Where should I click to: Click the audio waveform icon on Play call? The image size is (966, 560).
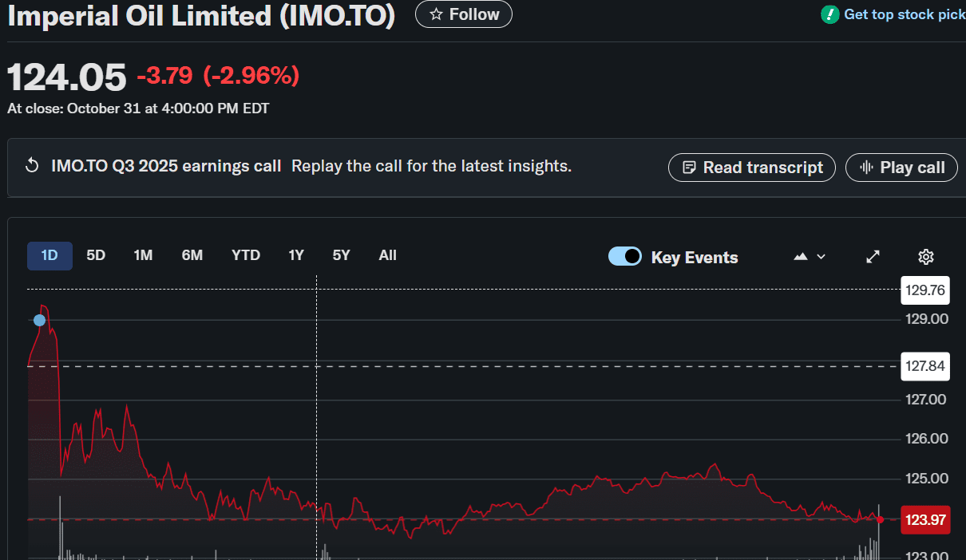(866, 168)
